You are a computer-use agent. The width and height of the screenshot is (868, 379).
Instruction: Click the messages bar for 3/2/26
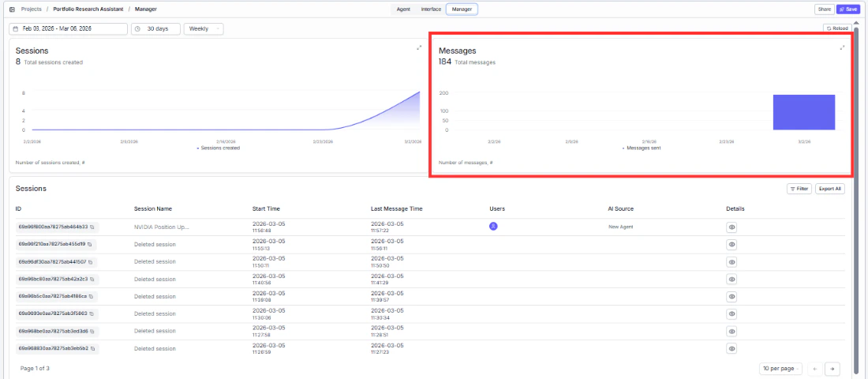pos(804,112)
